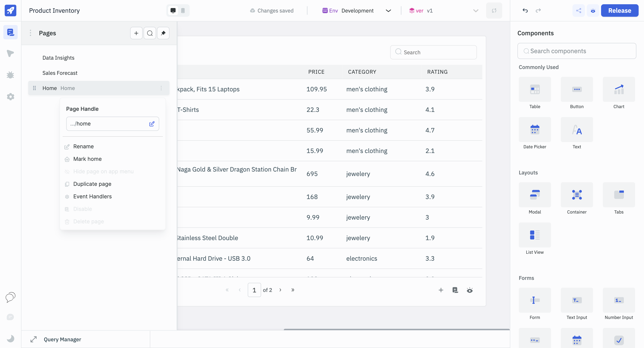Click the Release button

[619, 10]
